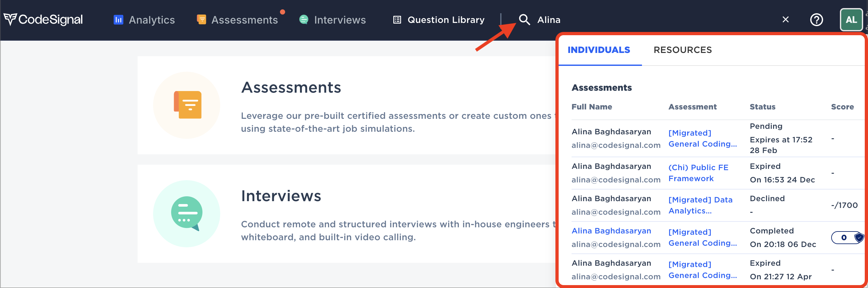Switch to the INDIVIDUALS tab
Image resolution: width=868 pixels, height=288 pixels.
(599, 50)
